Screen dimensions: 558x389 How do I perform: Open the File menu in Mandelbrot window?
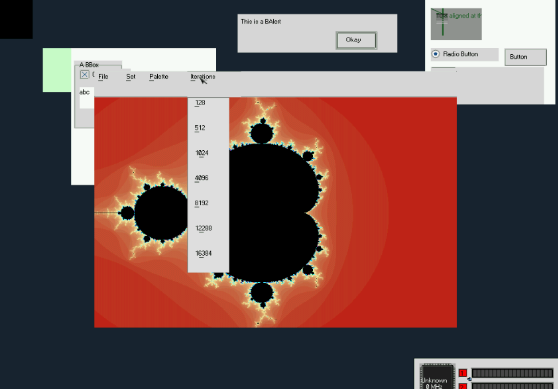103,77
